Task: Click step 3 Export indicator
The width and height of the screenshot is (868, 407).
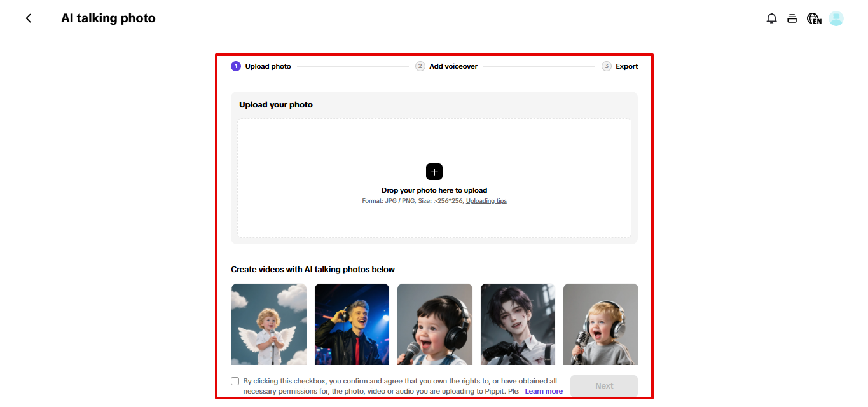Action: pos(619,66)
